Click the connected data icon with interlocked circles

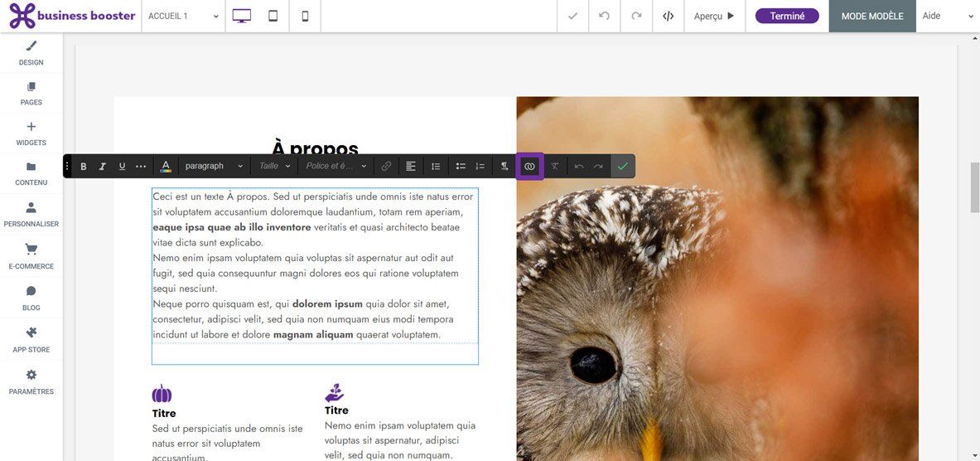point(529,167)
